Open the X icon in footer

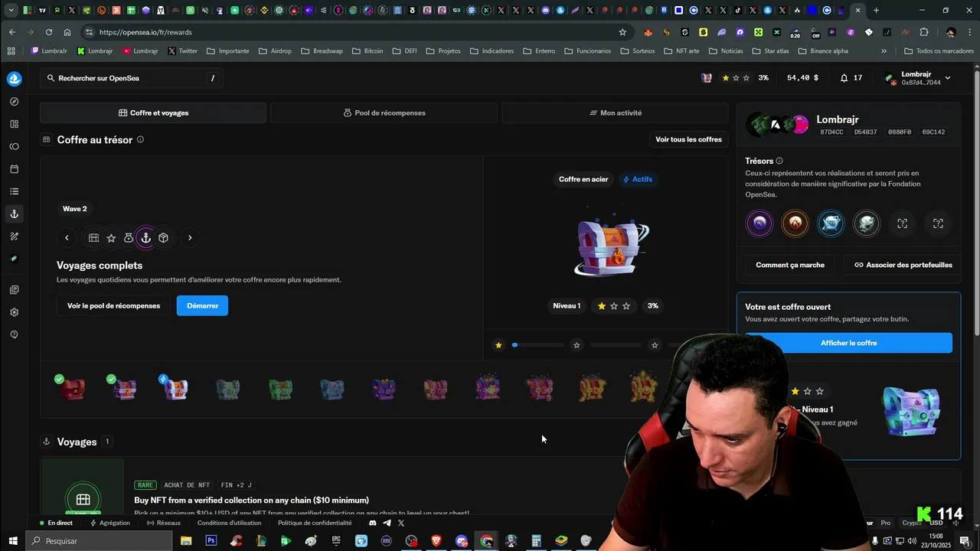tap(400, 523)
